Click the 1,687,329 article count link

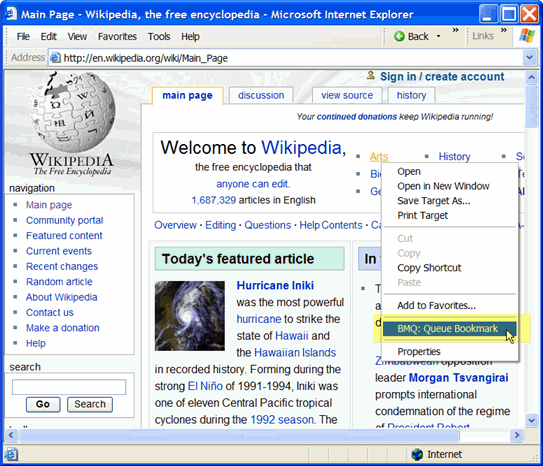tap(214, 200)
